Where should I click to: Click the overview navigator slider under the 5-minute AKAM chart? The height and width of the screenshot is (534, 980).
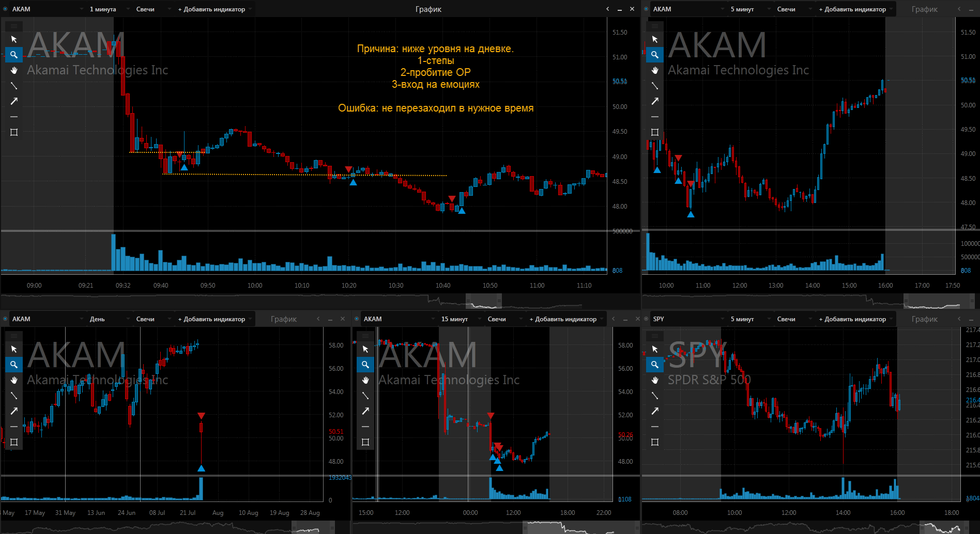tap(939, 301)
